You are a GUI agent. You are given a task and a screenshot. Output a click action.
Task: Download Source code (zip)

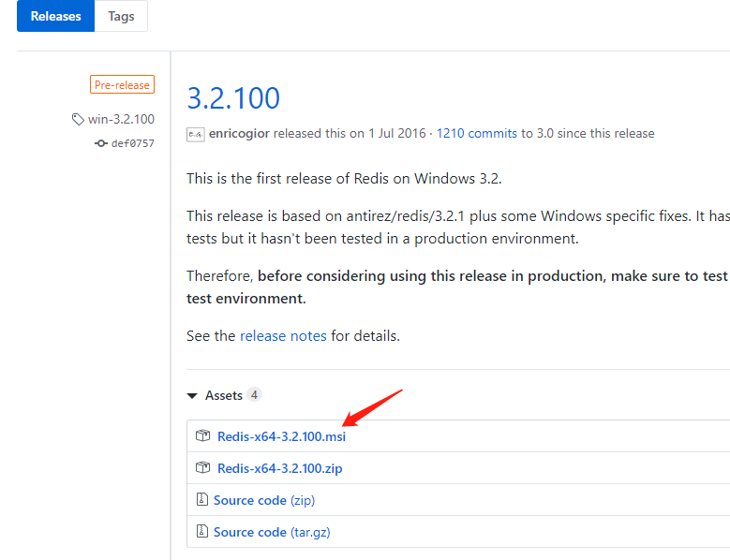(264, 500)
